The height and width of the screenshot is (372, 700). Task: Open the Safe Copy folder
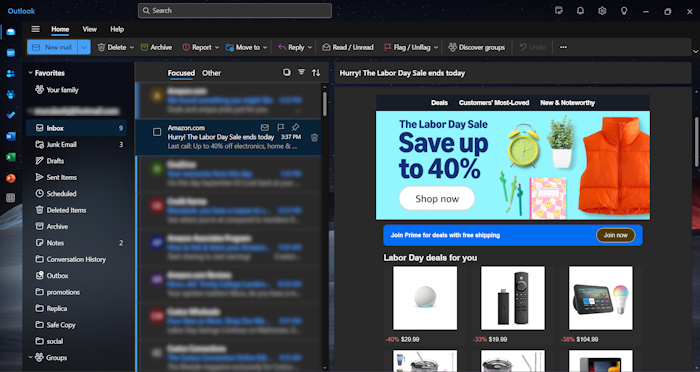point(76,325)
